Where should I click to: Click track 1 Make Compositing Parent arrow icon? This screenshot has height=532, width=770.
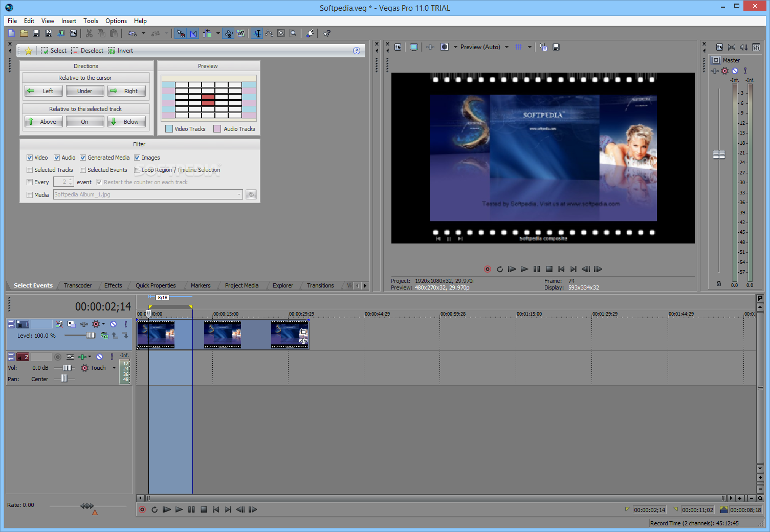115,336
